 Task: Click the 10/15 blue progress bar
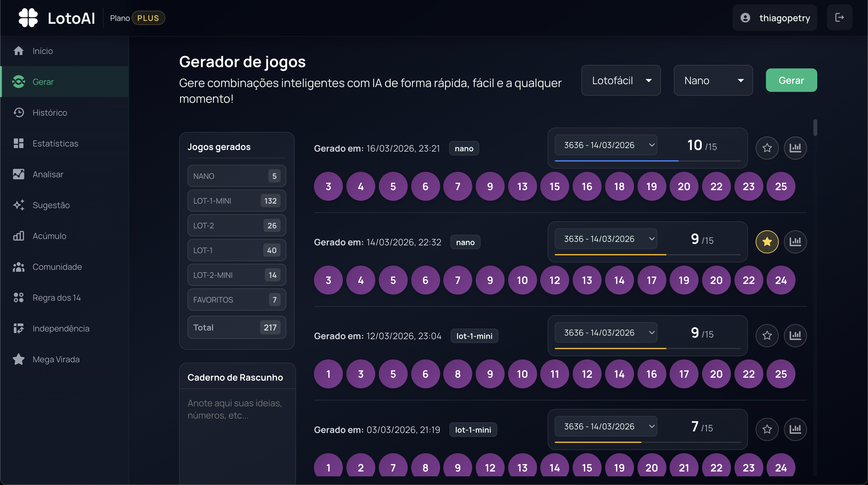[647, 161]
